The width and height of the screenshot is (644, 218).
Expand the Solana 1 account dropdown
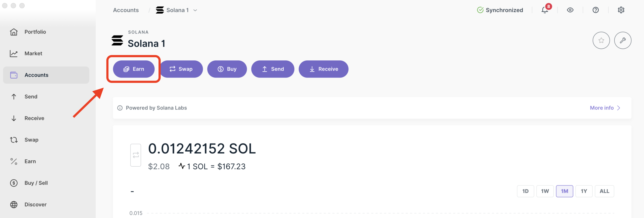195,10
